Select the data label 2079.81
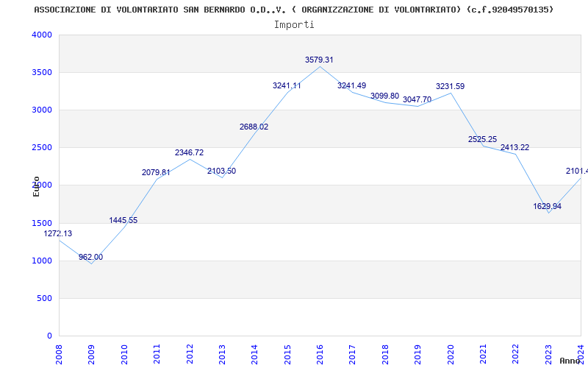The width and height of the screenshot is (588, 368). pos(156,173)
